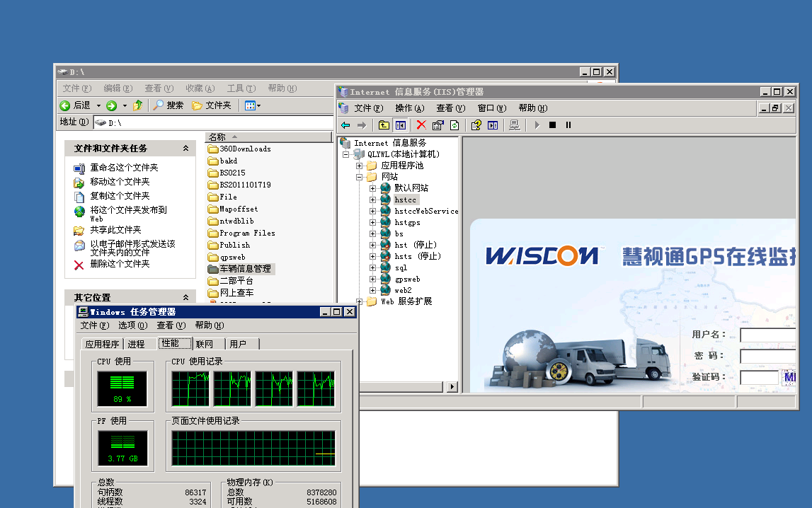Click the 名称 column header in Explorer
Viewport: 812px width, 508px height.
(x=268, y=137)
